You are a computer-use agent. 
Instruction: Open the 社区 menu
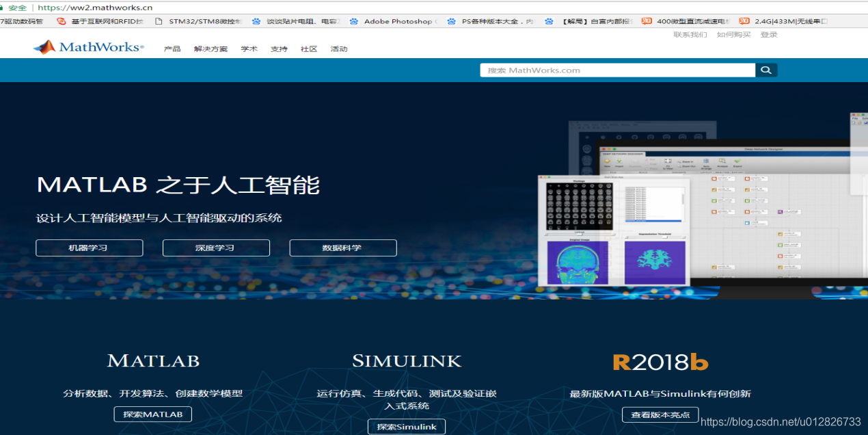click(x=309, y=49)
